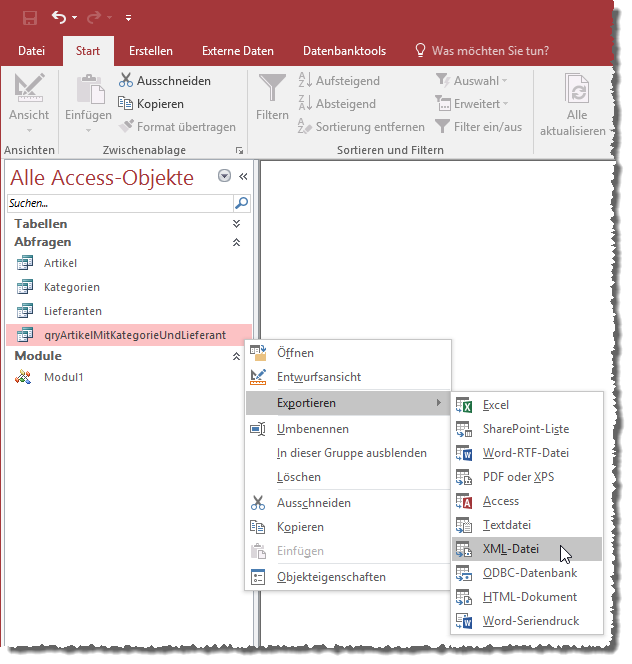Choose Kopieren in the context menu
Image resolution: width=632 pixels, height=664 pixels.
348,527
